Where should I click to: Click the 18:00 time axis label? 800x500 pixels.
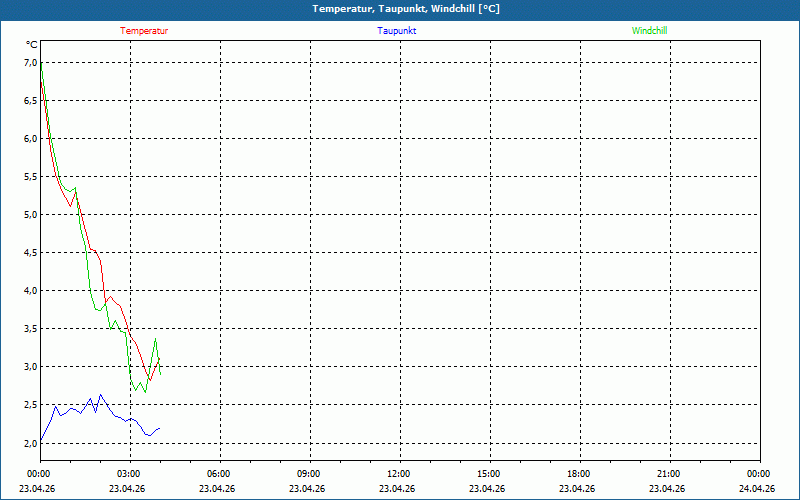579,474
